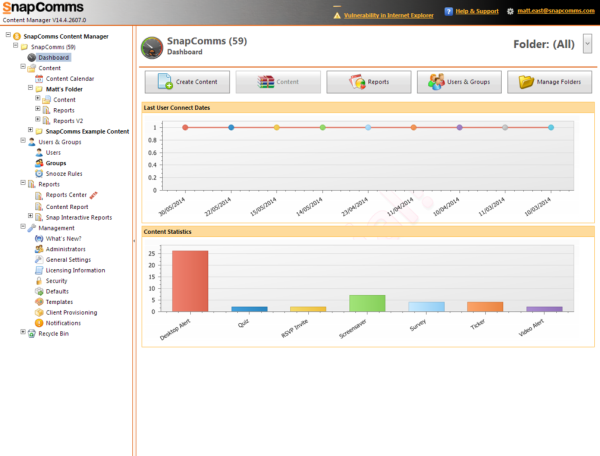Open the Folder (All) dropdown arrow

[587, 44]
